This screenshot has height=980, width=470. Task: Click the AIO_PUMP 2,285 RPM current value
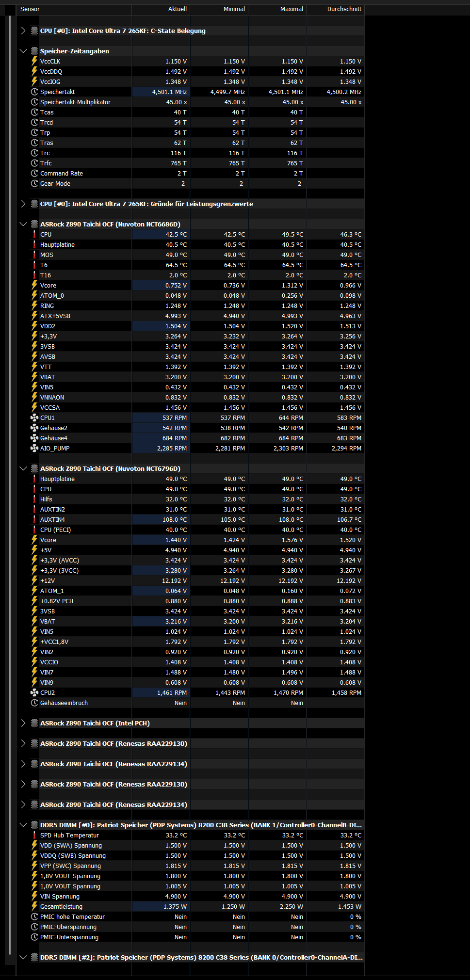click(x=172, y=448)
